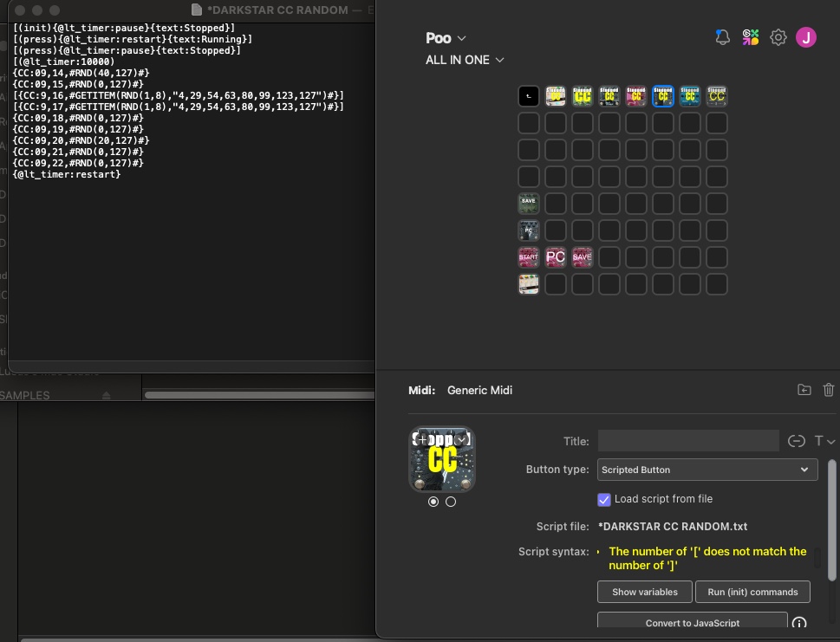Click the colorful shortcuts app icon
Image resolution: width=840 pixels, height=642 pixels.
[750, 37]
